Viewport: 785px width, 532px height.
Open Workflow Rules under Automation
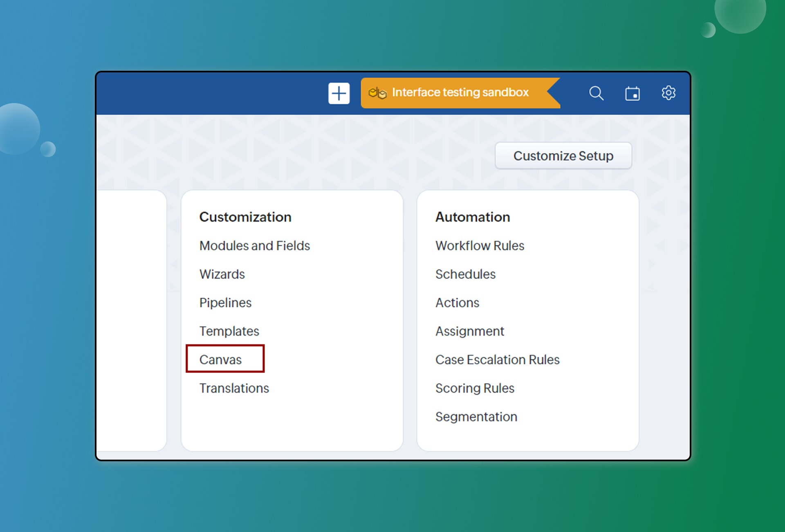[480, 245]
